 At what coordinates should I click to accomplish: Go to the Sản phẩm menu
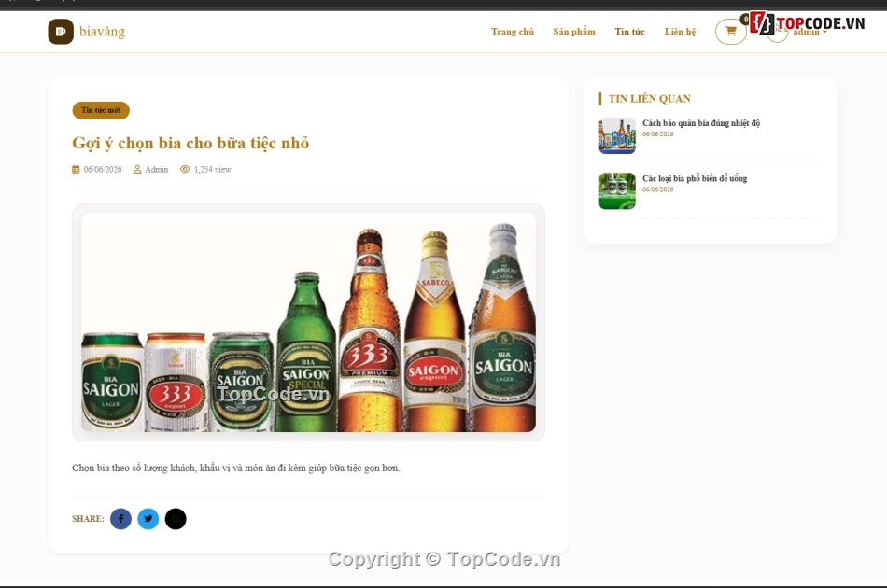[574, 32]
